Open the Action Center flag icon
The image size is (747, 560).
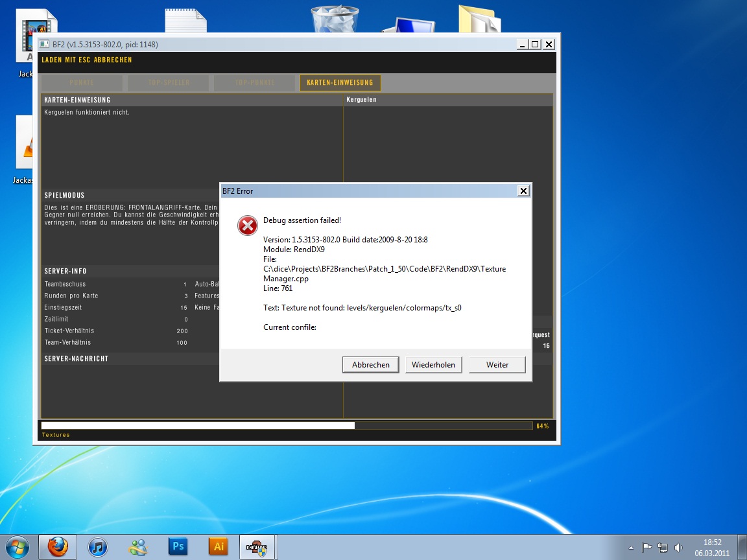coord(646,548)
